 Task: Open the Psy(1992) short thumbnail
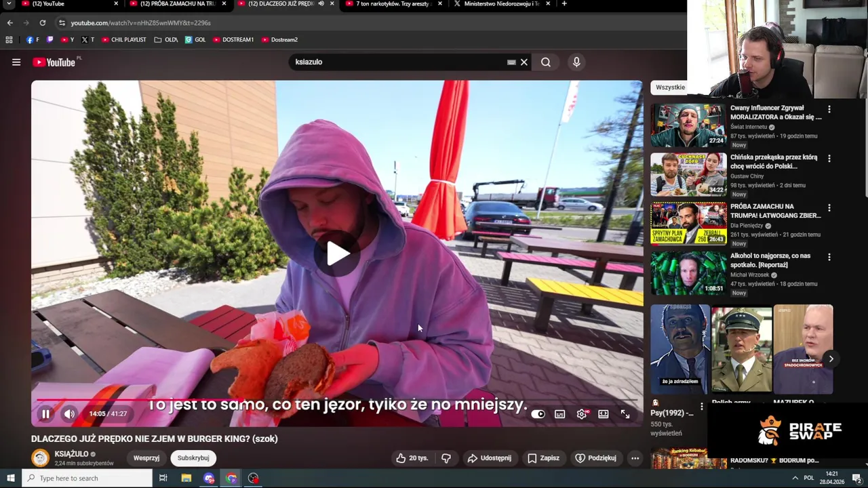point(680,349)
